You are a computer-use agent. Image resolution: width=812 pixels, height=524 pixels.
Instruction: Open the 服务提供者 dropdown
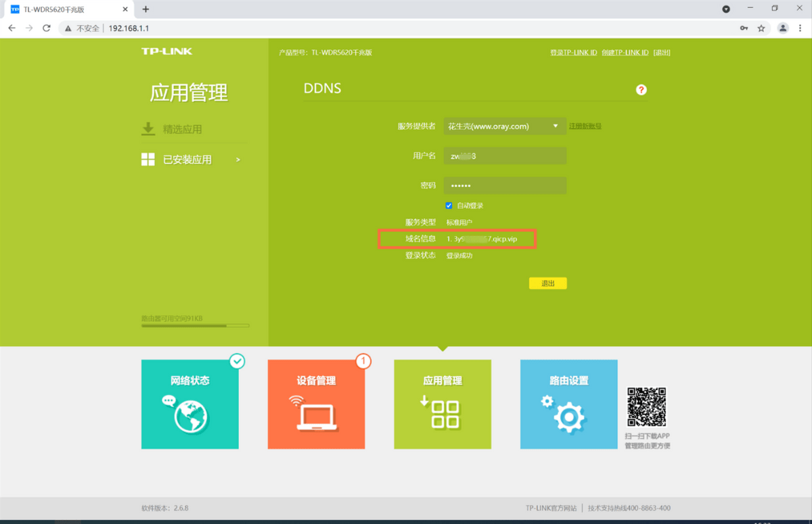click(505, 126)
